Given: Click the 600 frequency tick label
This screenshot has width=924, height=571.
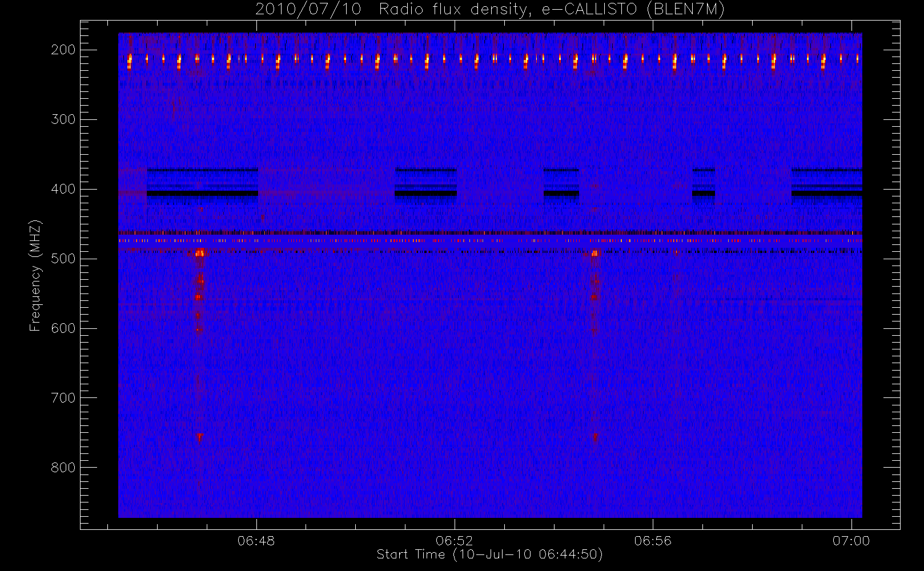Looking at the screenshot, I should [x=63, y=328].
